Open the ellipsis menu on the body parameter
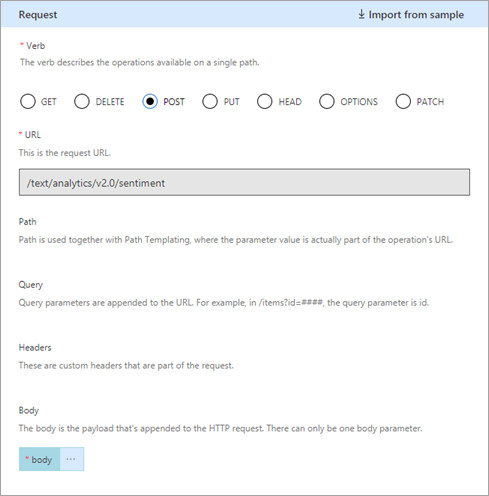The image size is (489, 496). pos(72,459)
